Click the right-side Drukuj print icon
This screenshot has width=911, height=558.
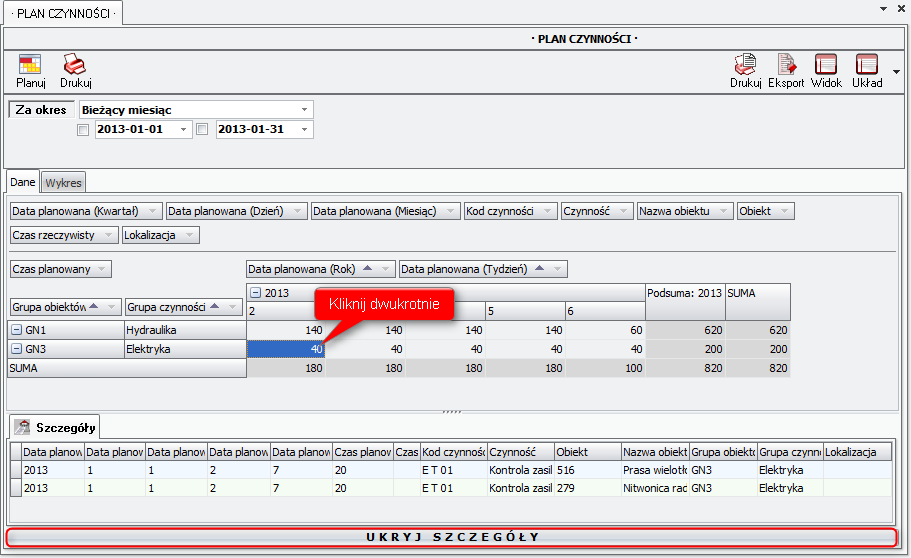coord(745,66)
